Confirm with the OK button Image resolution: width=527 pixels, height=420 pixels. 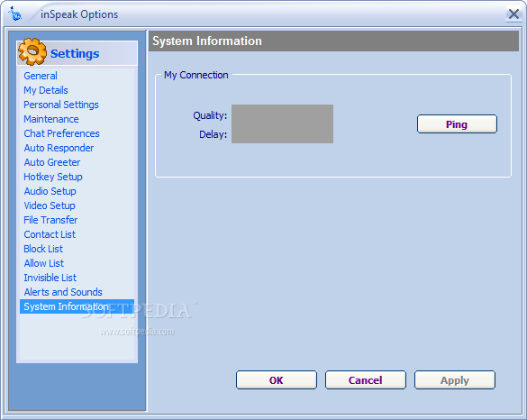(x=277, y=380)
